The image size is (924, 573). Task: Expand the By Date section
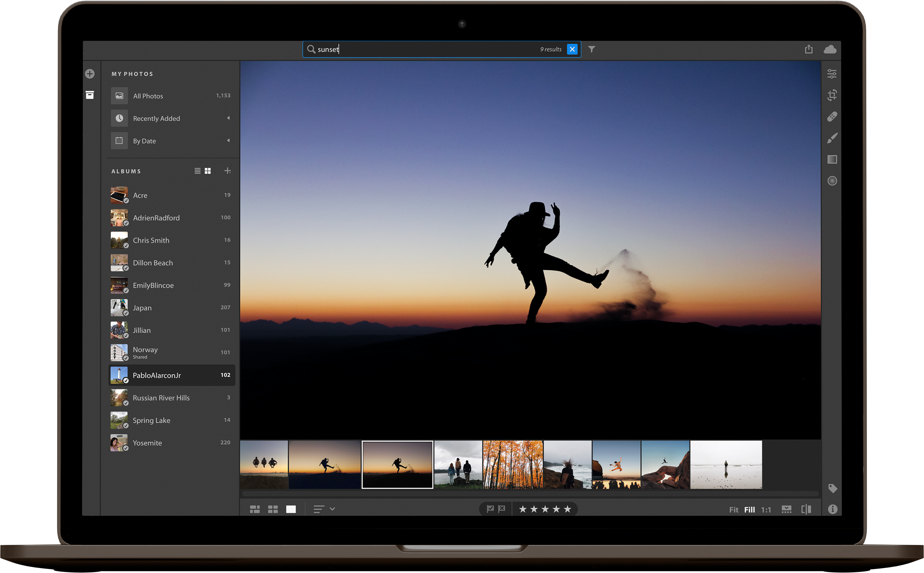coord(228,140)
